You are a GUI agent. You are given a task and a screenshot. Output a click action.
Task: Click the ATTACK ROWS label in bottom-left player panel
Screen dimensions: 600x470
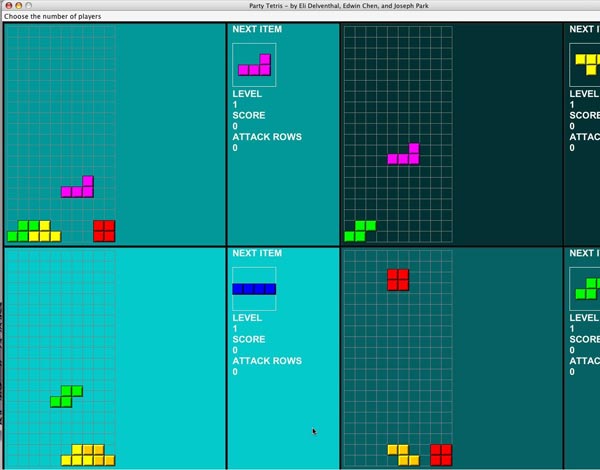pos(267,361)
